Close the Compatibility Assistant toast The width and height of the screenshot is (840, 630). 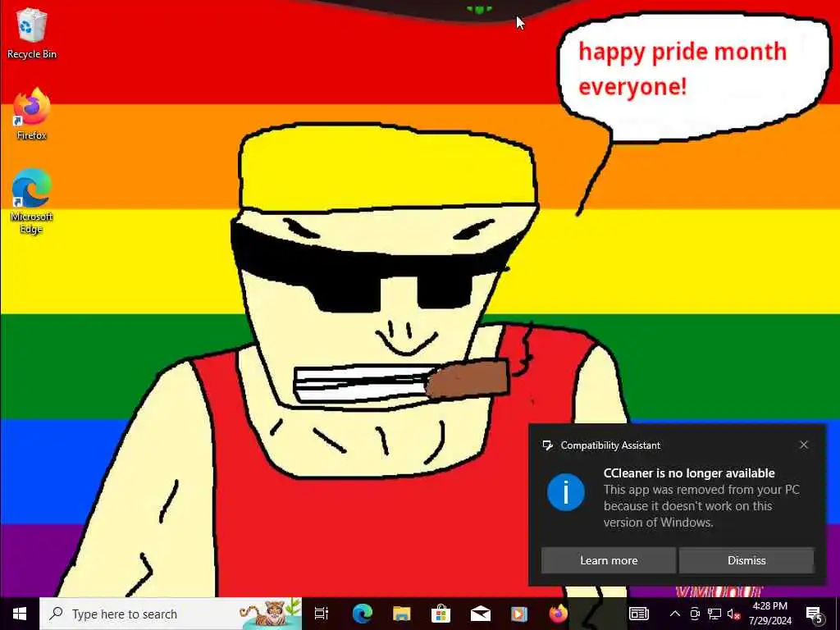[804, 445]
